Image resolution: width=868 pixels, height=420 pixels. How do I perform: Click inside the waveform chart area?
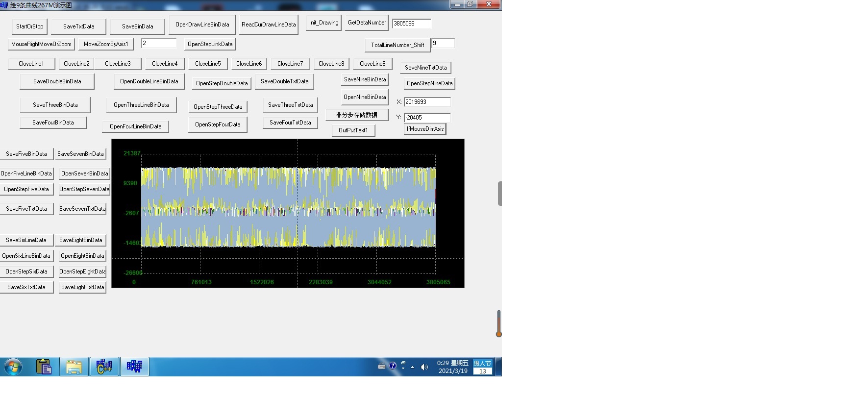pyautogui.click(x=288, y=213)
